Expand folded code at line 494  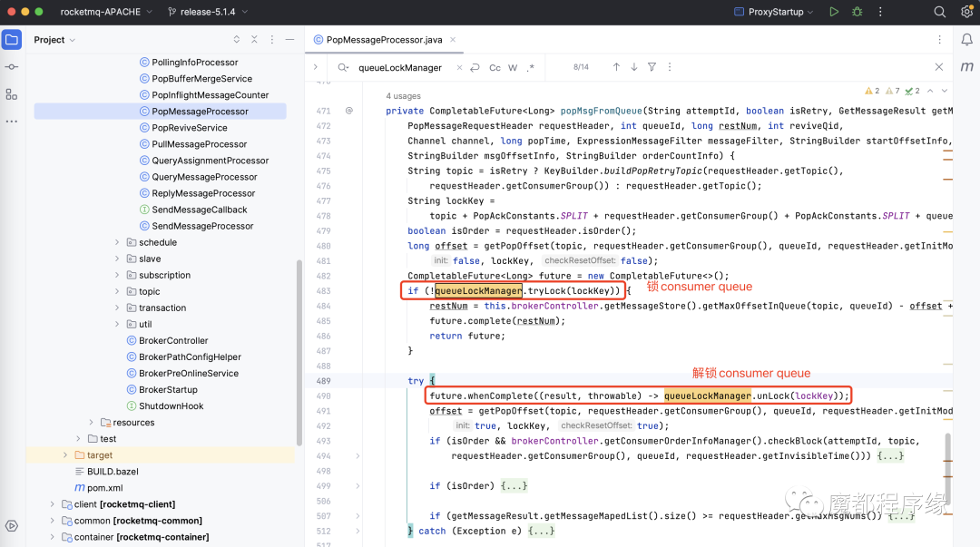pos(358,455)
